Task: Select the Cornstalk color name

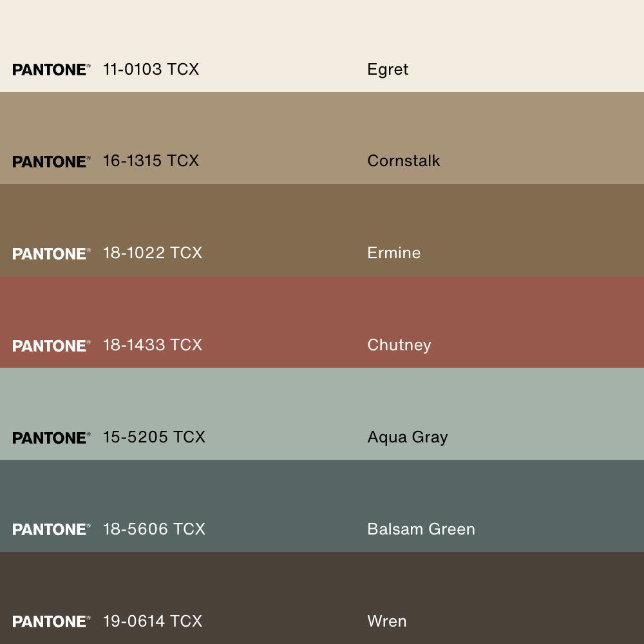Action: pyautogui.click(x=404, y=161)
